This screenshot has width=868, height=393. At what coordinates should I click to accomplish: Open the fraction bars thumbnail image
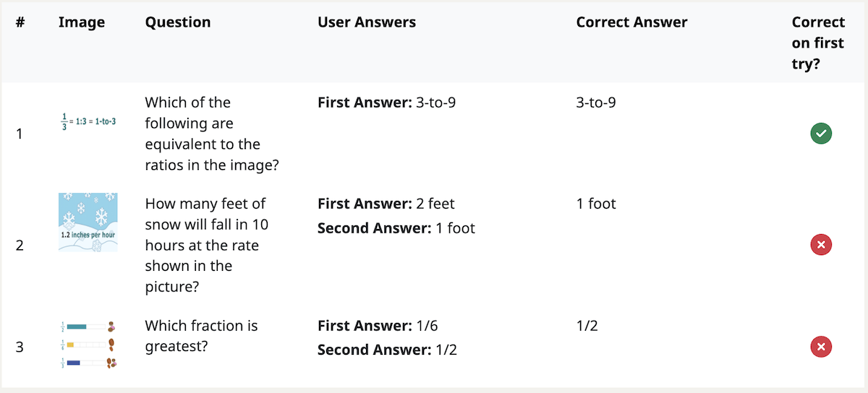click(x=88, y=345)
